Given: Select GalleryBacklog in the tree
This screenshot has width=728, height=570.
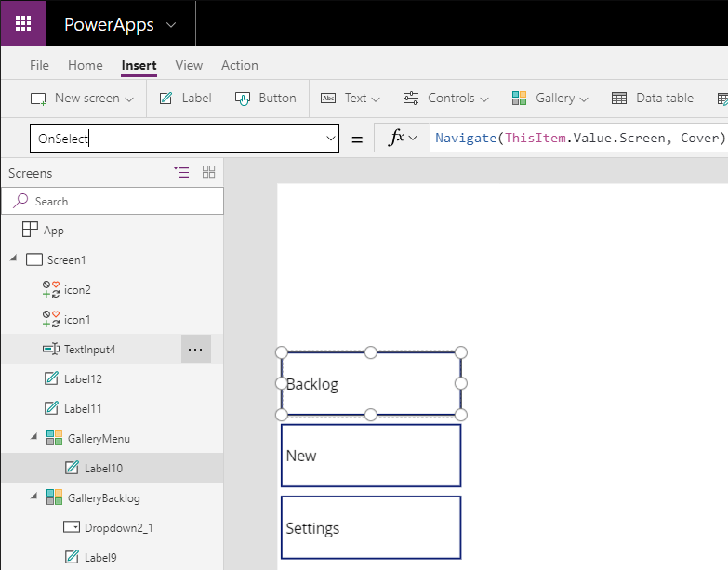Looking at the screenshot, I should 104,498.
